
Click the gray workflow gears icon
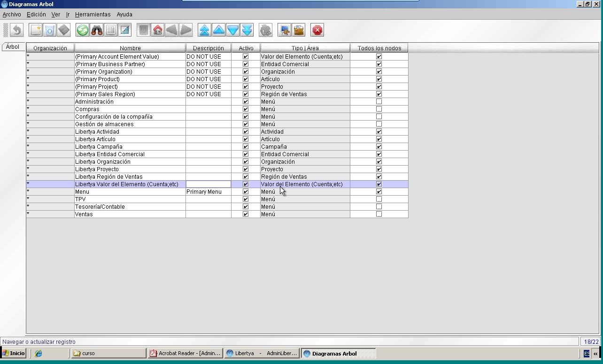[x=266, y=30]
